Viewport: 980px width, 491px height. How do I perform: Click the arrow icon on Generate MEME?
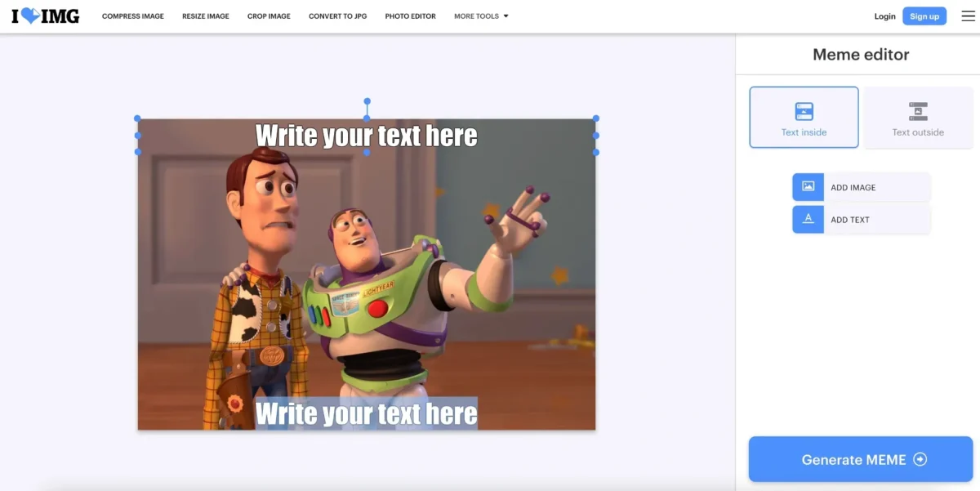pyautogui.click(x=920, y=459)
